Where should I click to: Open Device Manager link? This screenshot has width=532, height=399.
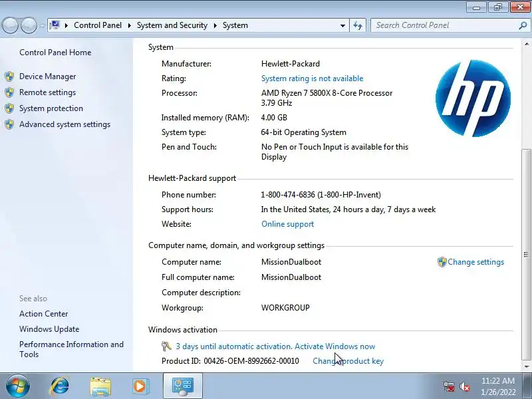[47, 76]
